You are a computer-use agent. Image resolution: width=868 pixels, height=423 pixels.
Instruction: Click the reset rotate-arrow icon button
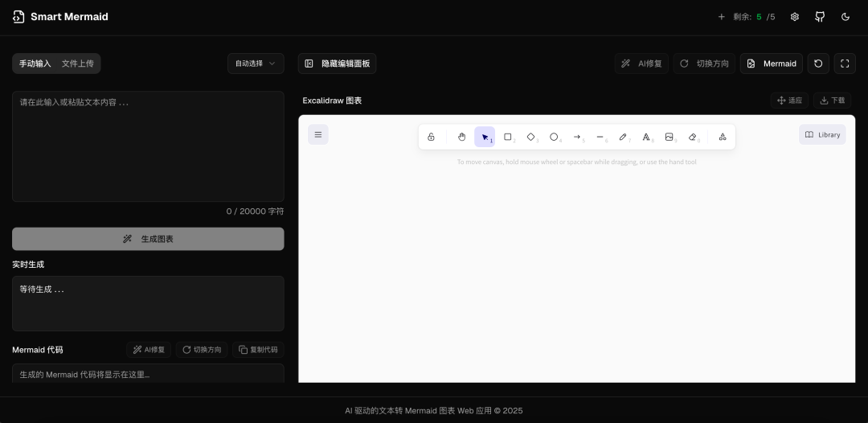coord(818,64)
